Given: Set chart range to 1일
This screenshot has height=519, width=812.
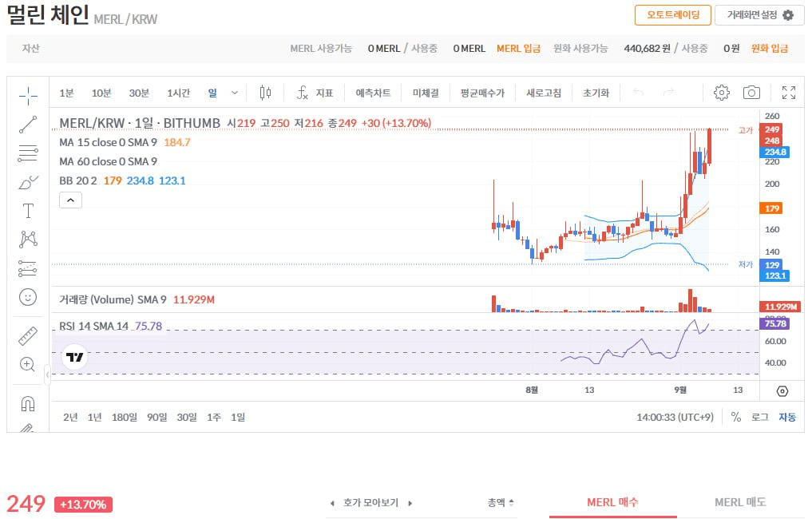Looking at the screenshot, I should point(238,417).
